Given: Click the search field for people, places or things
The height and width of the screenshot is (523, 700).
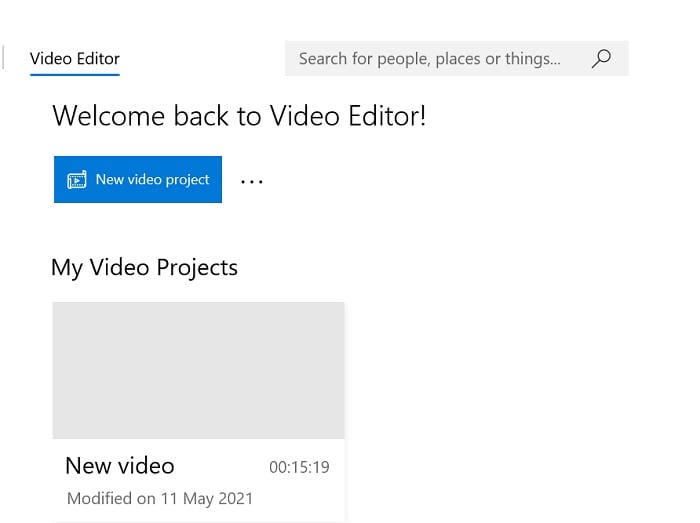Looking at the screenshot, I should pyautogui.click(x=456, y=58).
